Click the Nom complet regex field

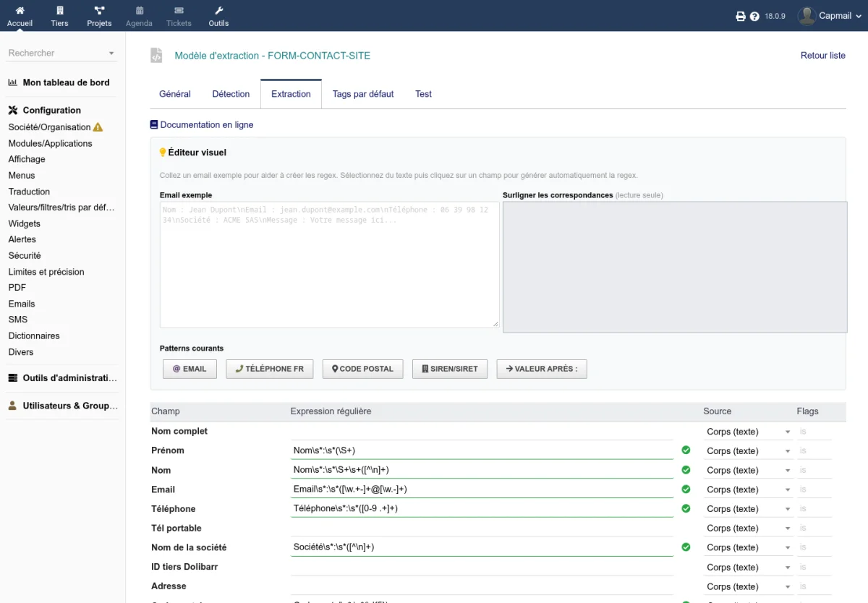[482, 431]
